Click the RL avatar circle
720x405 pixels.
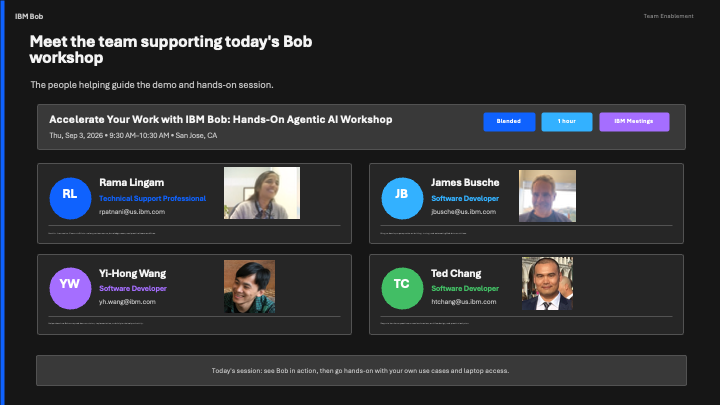pyautogui.click(x=70, y=198)
